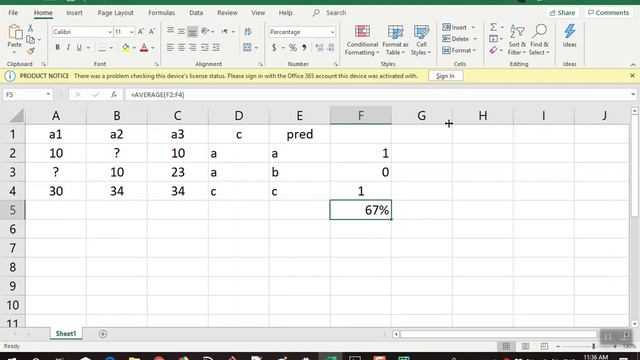This screenshot has height=360, width=640.
Task: Toggle Align Left
Action: (170, 48)
